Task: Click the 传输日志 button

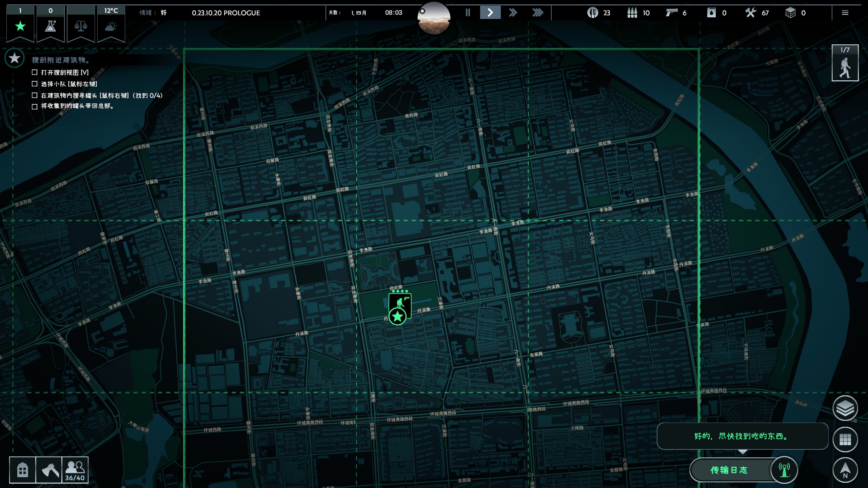Action: click(729, 470)
